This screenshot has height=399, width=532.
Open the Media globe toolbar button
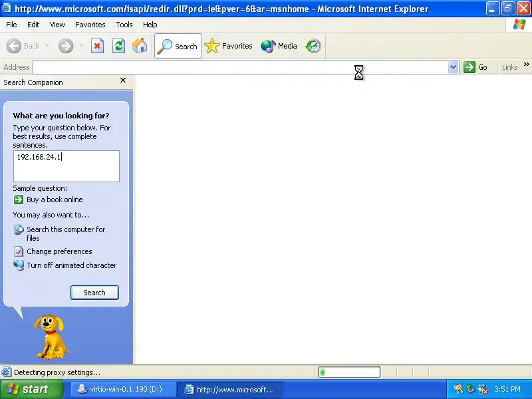[279, 46]
